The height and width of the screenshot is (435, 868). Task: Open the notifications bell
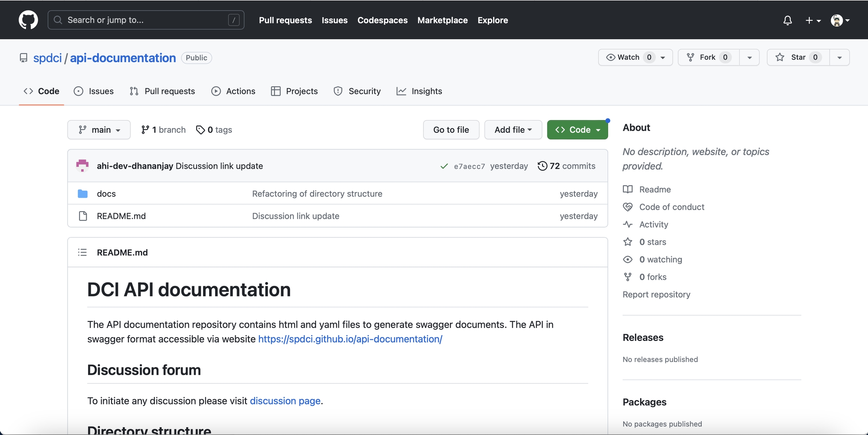(787, 20)
